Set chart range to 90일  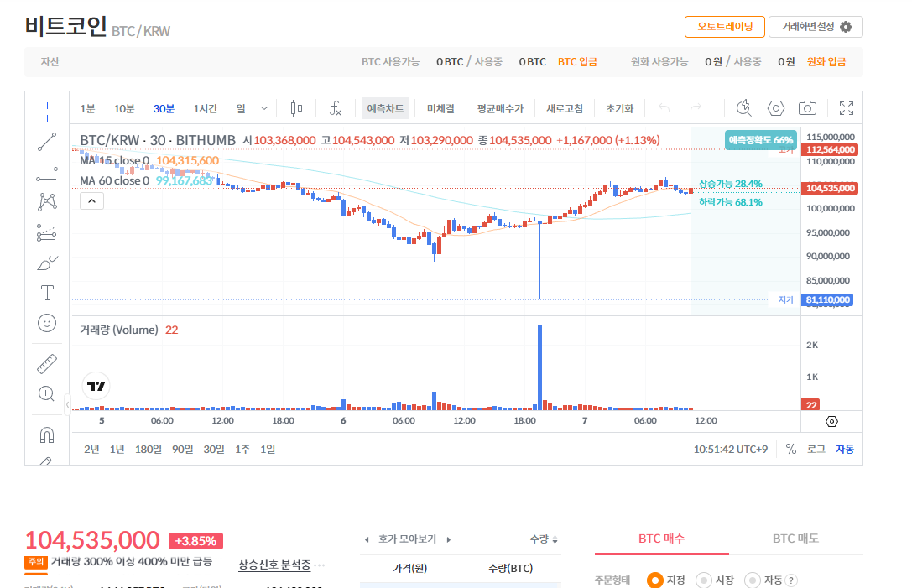183,449
